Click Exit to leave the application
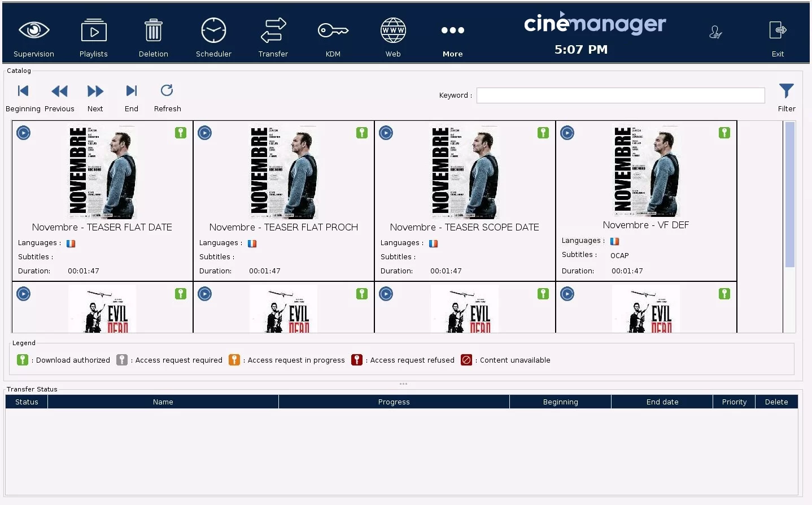Viewport: 812px width, 505px height. 778,31
